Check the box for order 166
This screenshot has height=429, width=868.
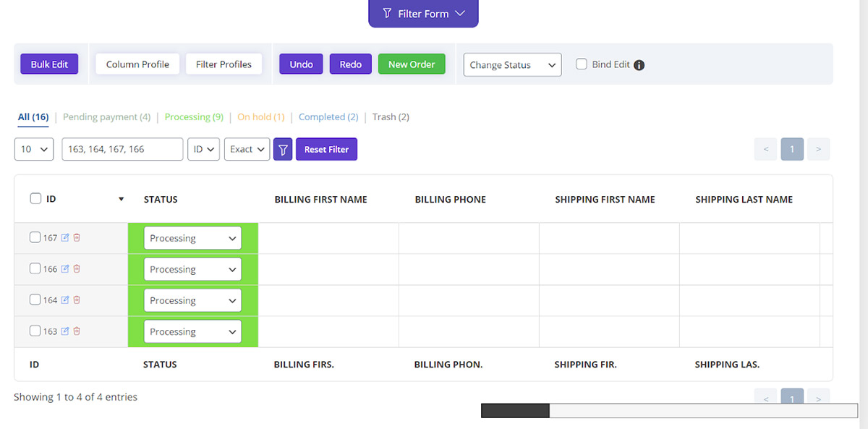[x=35, y=268]
